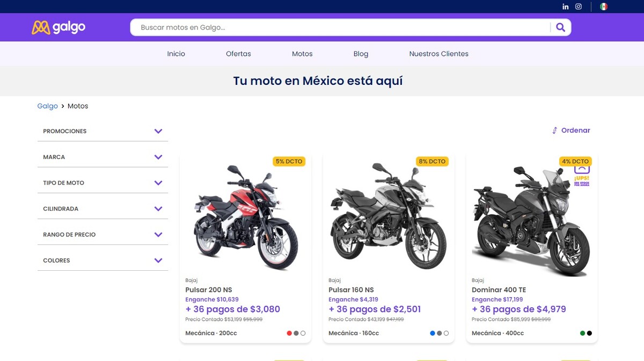
Task: Click the Ordenar sort arrows icon
Action: click(554, 131)
